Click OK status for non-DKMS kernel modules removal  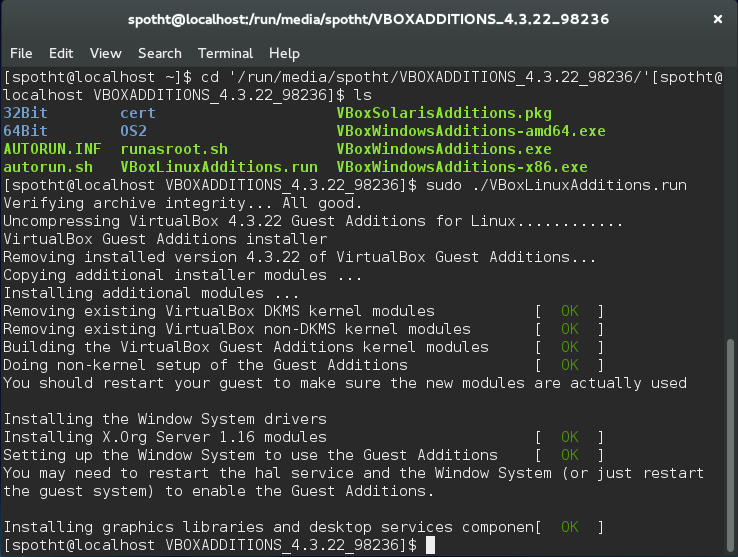pyautogui.click(x=570, y=329)
